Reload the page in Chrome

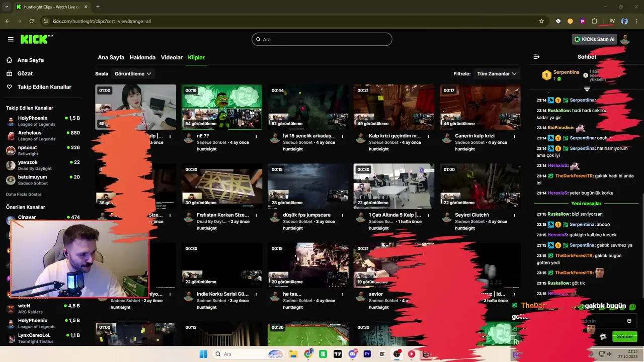[31, 21]
